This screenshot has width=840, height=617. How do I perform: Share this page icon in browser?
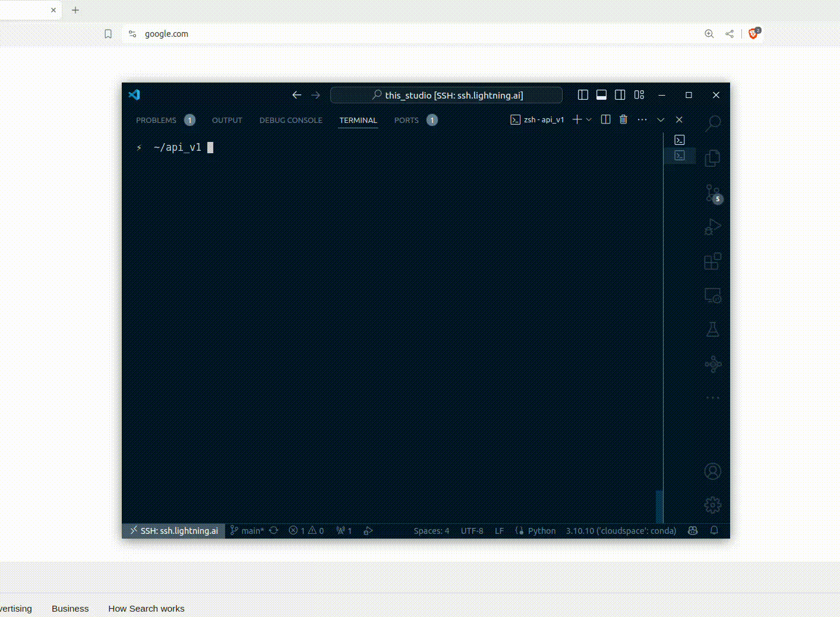point(730,34)
